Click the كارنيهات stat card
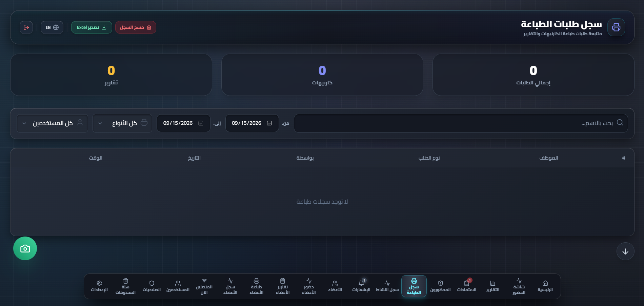The image size is (644, 306). pyautogui.click(x=322, y=75)
